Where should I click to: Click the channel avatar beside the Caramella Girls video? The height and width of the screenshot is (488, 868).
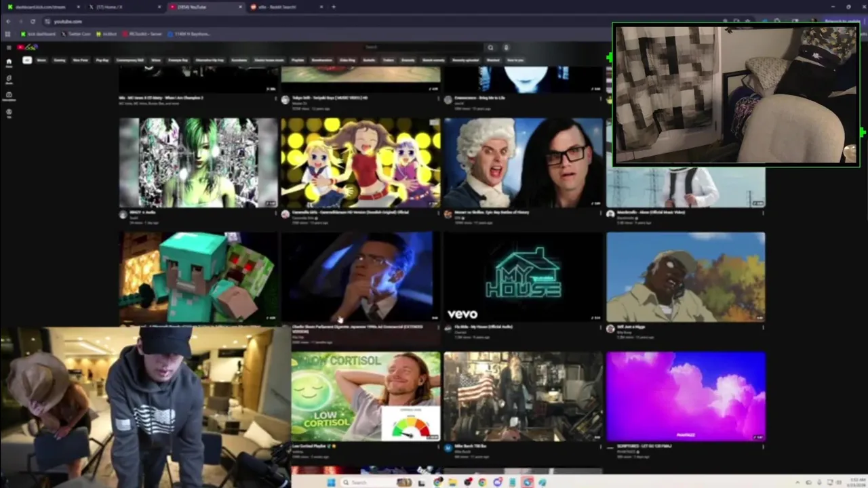click(x=285, y=214)
